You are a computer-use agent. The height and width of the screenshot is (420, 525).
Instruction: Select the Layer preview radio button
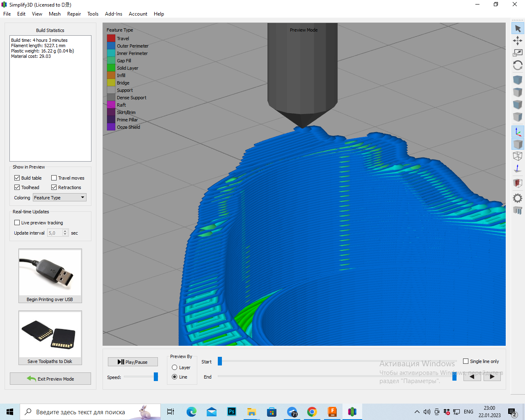point(175,367)
